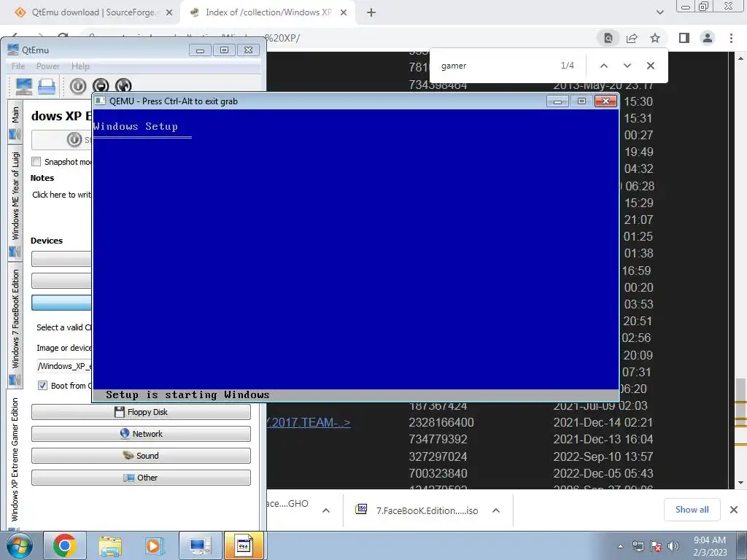Click the file size 2328166400 in listing

[x=441, y=422]
